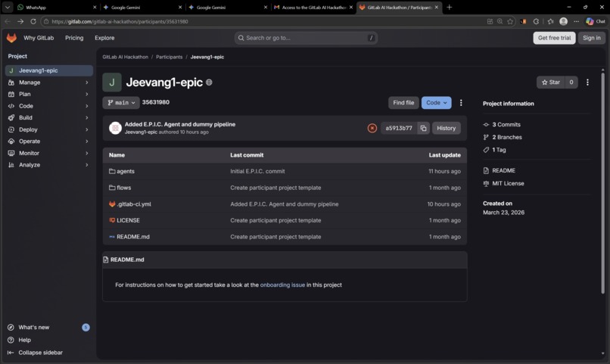Click the Search or go to field

tap(306, 38)
